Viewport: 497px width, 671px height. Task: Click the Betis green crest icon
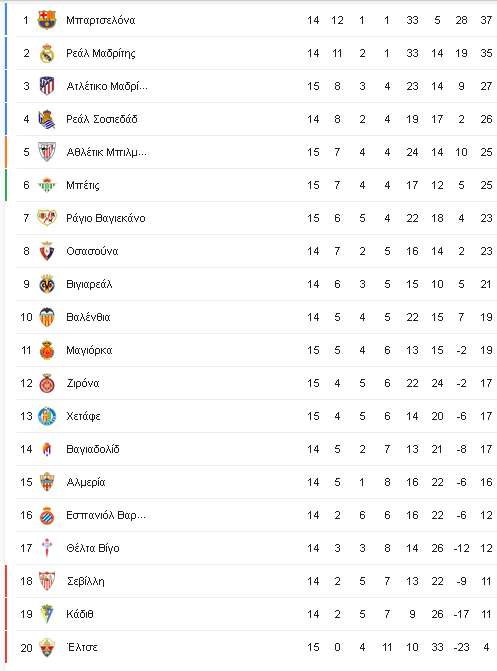tap(47, 185)
